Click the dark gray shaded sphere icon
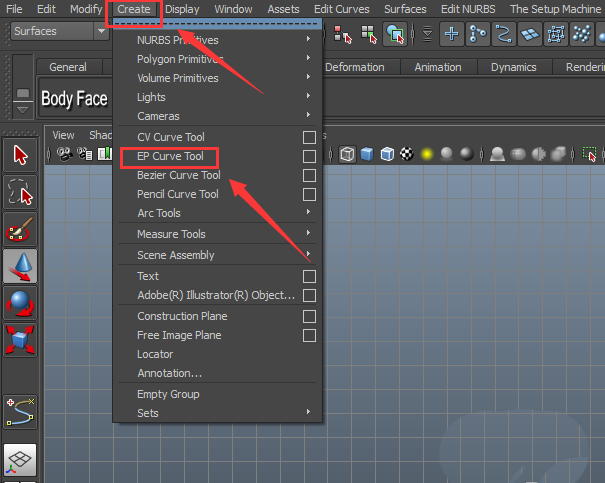Viewport: 605px width, 483px height. 466,154
